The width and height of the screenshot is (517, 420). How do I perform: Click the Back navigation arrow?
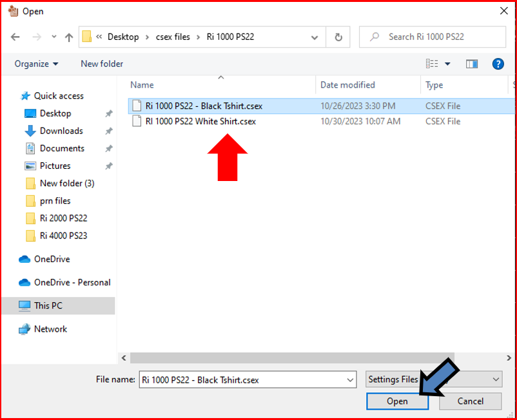pos(15,37)
